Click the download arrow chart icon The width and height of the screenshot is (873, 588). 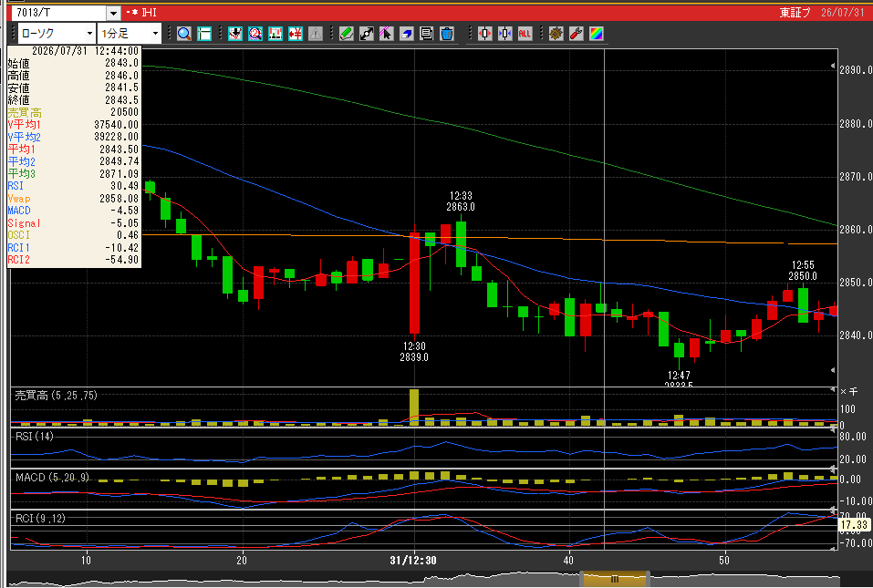pos(235,34)
